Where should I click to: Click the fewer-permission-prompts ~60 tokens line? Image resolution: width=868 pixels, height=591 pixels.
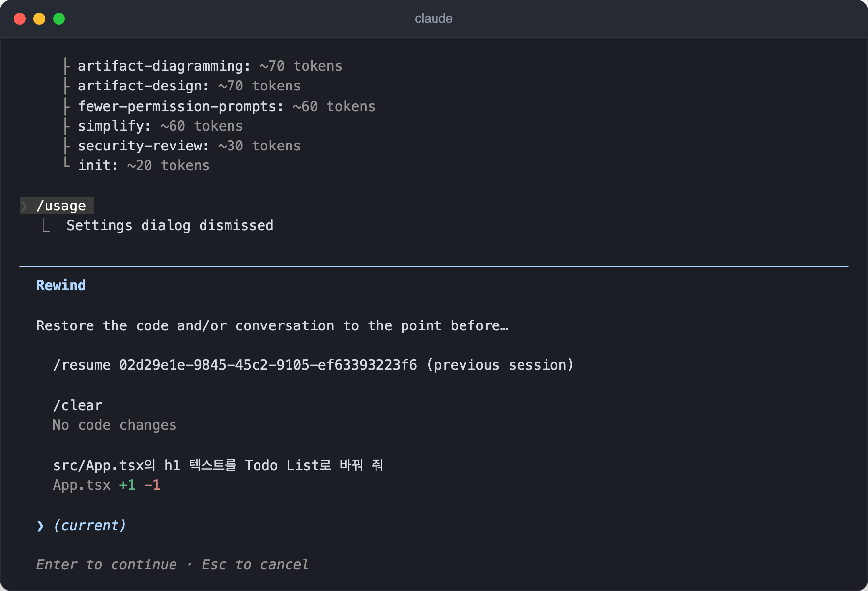pyautogui.click(x=227, y=106)
